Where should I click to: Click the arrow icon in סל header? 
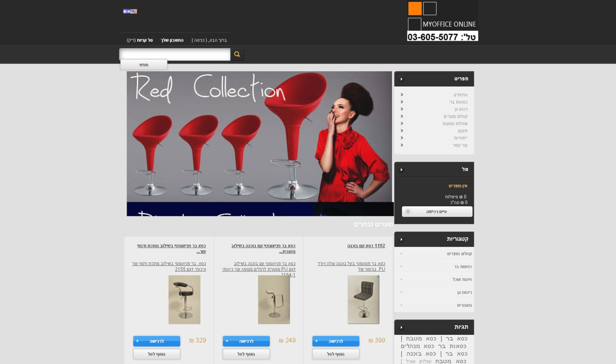401,170
